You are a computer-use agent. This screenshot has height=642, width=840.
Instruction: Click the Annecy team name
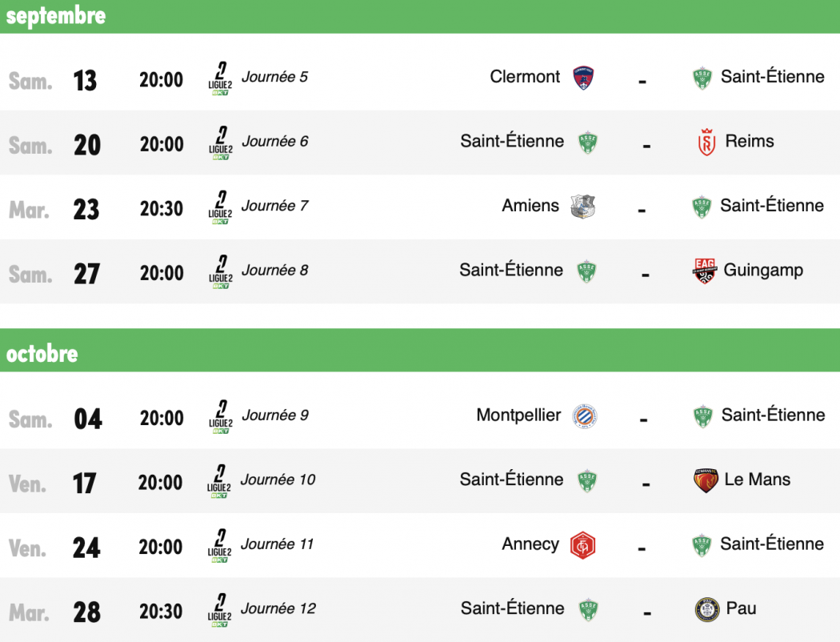(530, 544)
